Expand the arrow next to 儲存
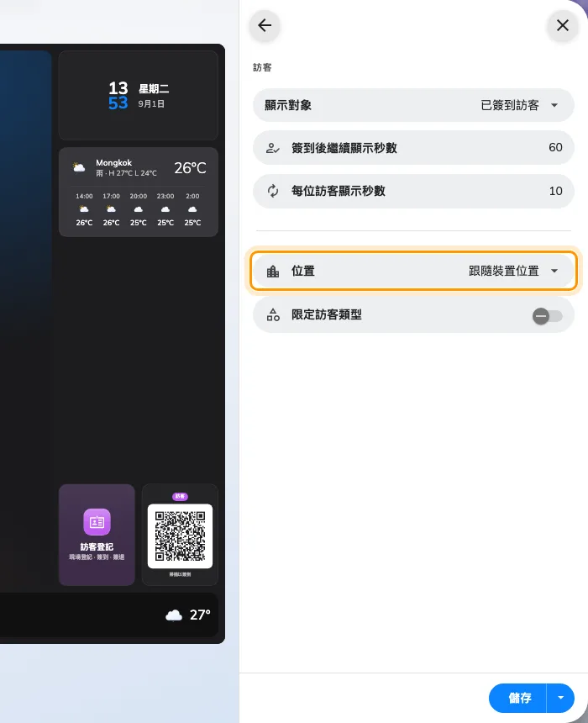The image size is (588, 723). coord(560,698)
